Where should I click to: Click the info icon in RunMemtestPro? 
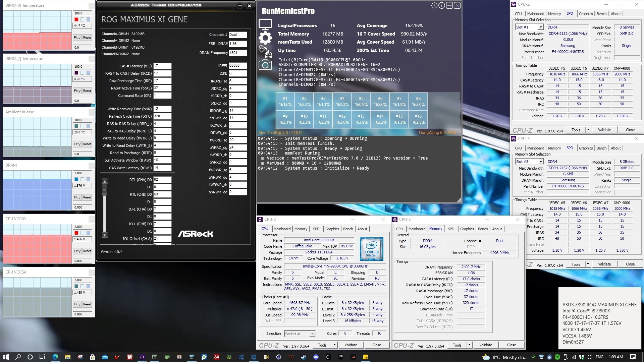[x=442, y=5]
